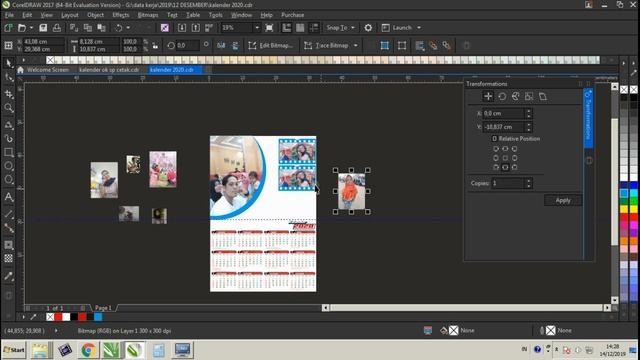Image resolution: width=640 pixels, height=360 pixels.
Task: Open the File menu
Action: 9,15
